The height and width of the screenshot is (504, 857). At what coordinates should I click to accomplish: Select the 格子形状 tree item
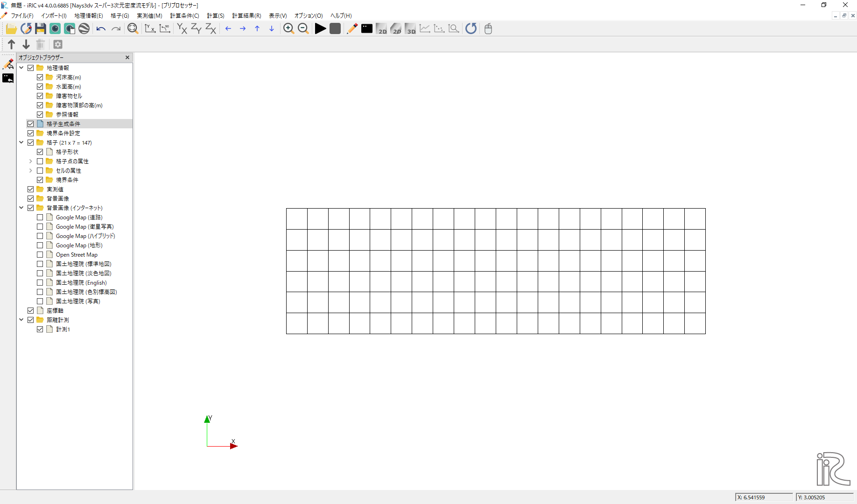[67, 152]
